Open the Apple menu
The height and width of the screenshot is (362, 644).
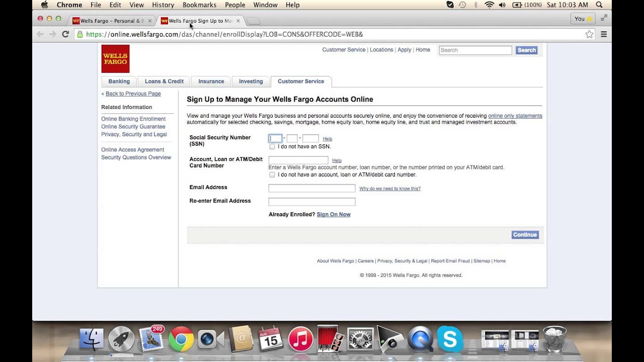[x=44, y=5]
